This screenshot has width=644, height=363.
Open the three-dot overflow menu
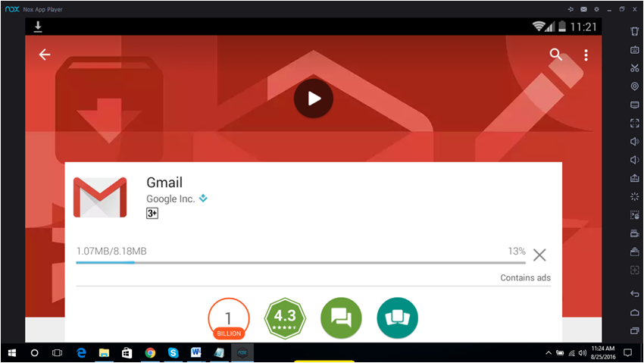point(586,55)
